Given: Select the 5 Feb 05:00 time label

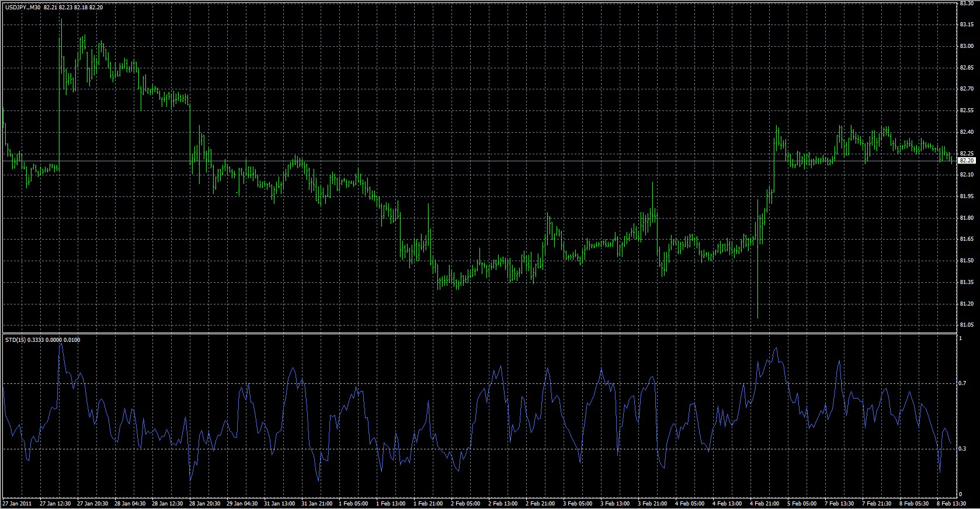Looking at the screenshot, I should [x=803, y=503].
